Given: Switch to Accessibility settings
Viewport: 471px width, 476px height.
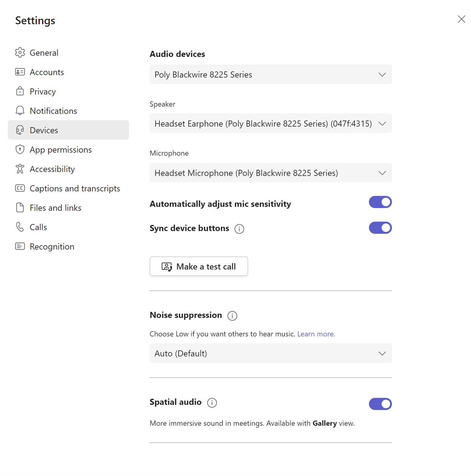Looking at the screenshot, I should 68,169.
